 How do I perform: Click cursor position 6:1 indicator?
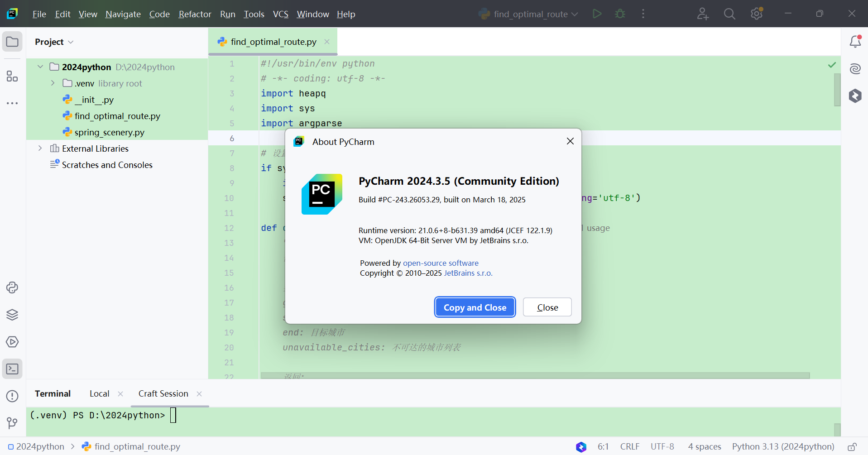(x=603, y=447)
